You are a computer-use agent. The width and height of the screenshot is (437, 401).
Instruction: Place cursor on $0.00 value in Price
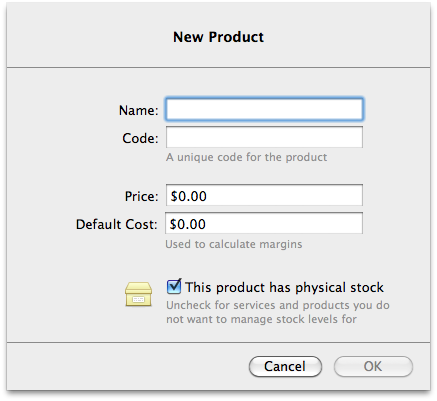tap(189, 196)
